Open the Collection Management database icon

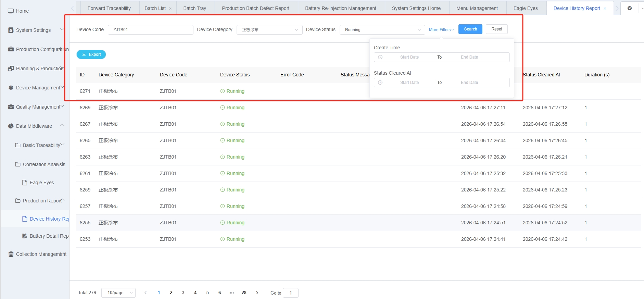click(x=11, y=254)
